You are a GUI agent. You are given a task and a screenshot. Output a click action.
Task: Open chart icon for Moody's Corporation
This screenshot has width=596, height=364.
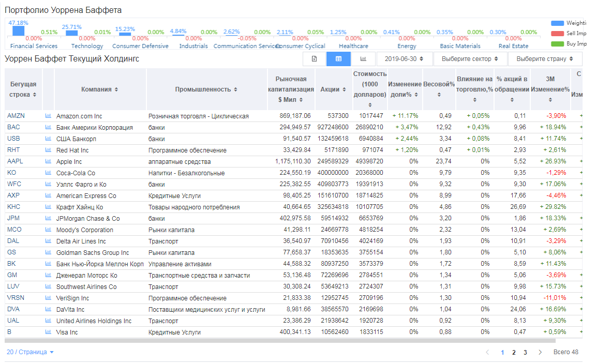(48, 230)
